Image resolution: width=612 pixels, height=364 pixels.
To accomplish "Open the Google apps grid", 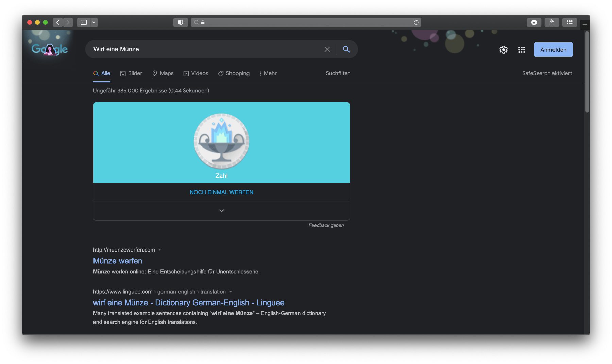I will [522, 50].
